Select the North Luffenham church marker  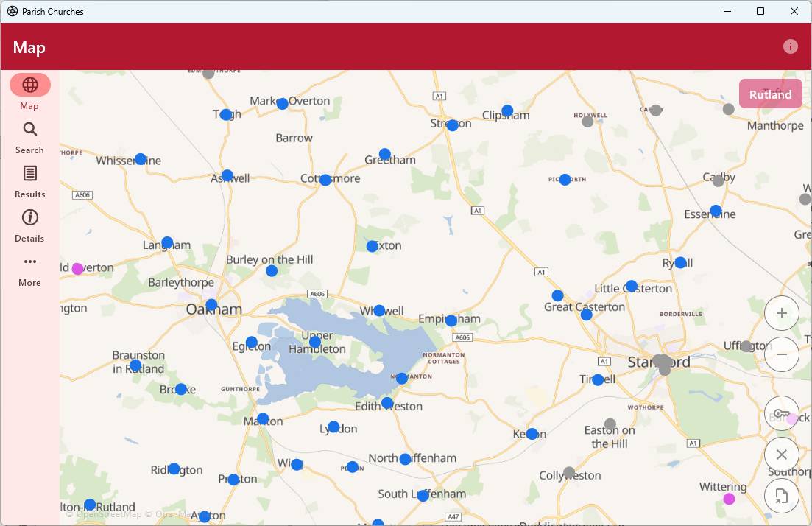pos(406,459)
